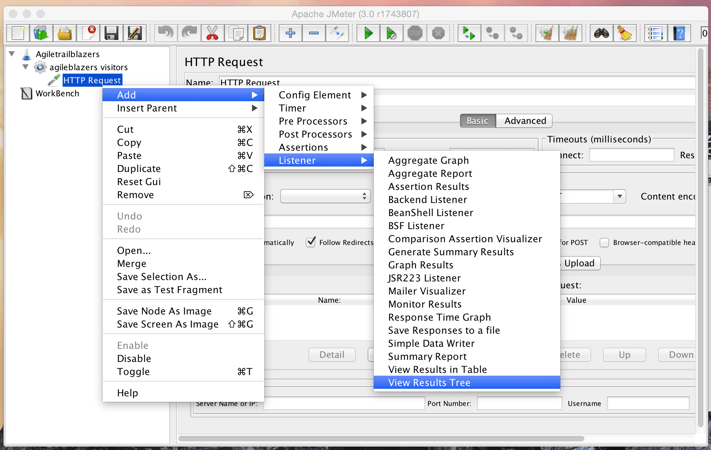The height and width of the screenshot is (450, 711).
Task: Click the Close test plan icon
Action: click(88, 33)
